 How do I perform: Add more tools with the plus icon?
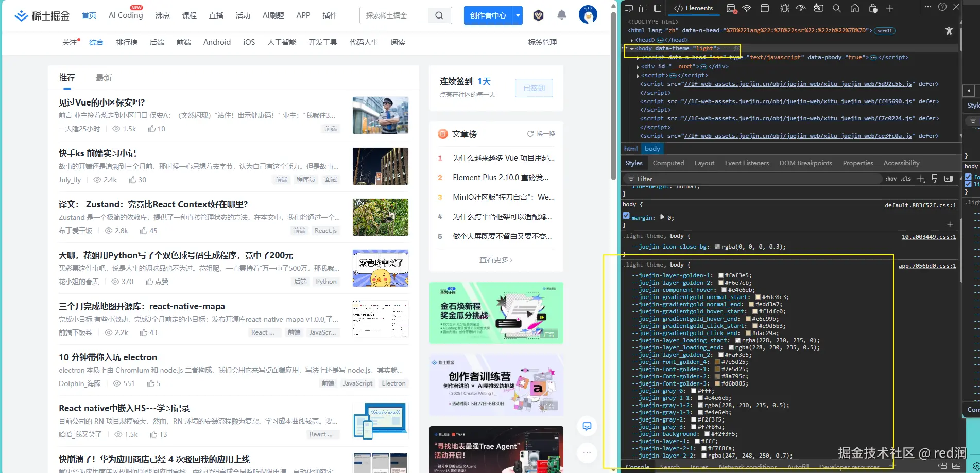890,8
